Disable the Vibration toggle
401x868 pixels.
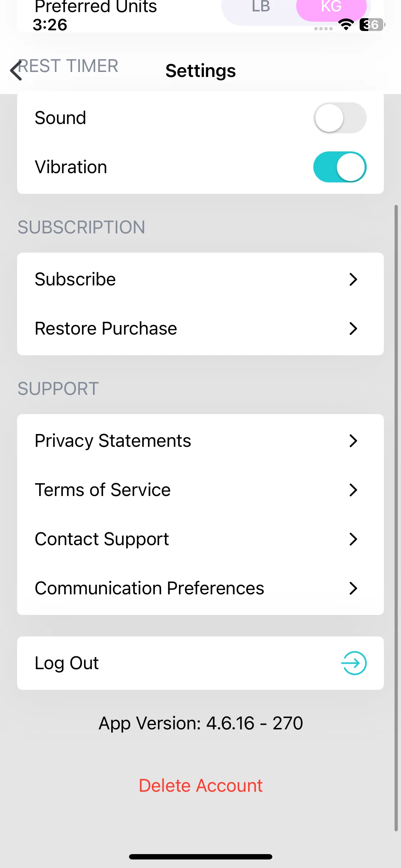pyautogui.click(x=340, y=167)
